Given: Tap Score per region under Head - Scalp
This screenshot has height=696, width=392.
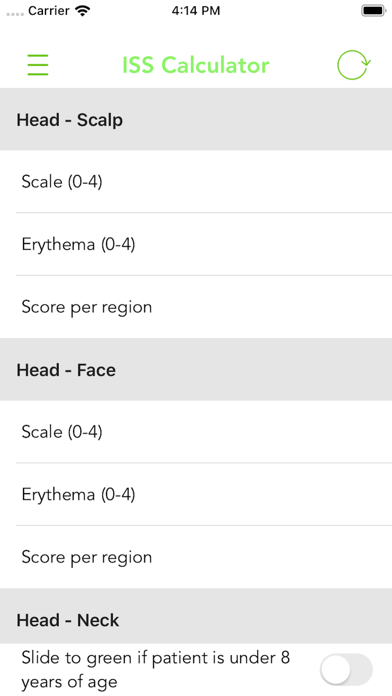Looking at the screenshot, I should [x=196, y=307].
